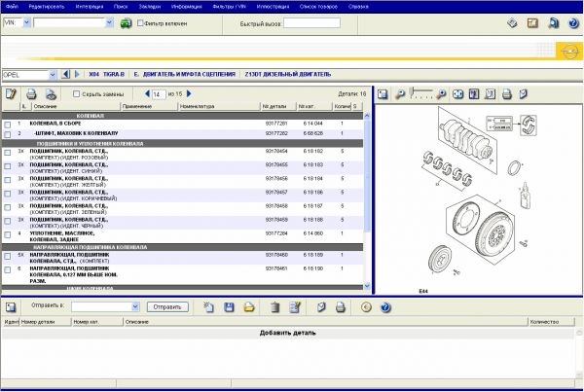The image size is (584, 392).
Task: Zoom out illustration with left magnifier icon
Action: coord(400,94)
